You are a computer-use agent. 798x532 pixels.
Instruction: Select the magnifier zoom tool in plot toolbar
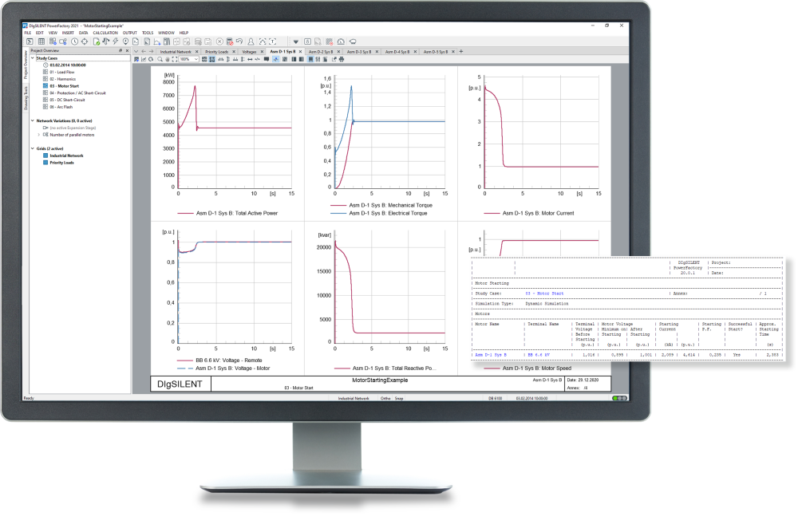click(x=160, y=59)
